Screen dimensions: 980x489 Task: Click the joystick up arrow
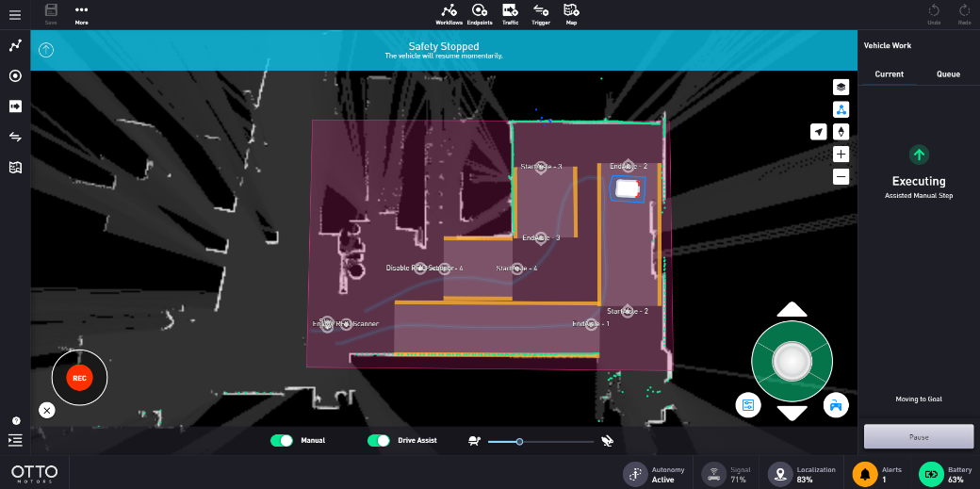[x=792, y=310]
